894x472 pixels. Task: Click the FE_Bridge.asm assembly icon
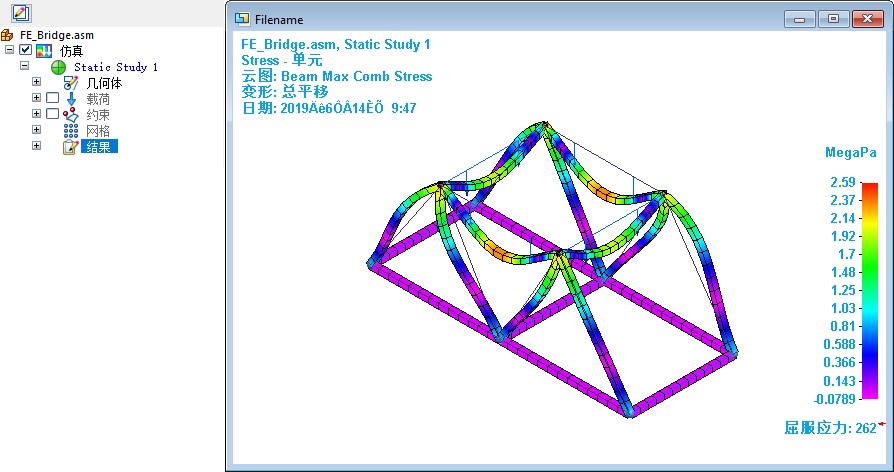(8, 35)
